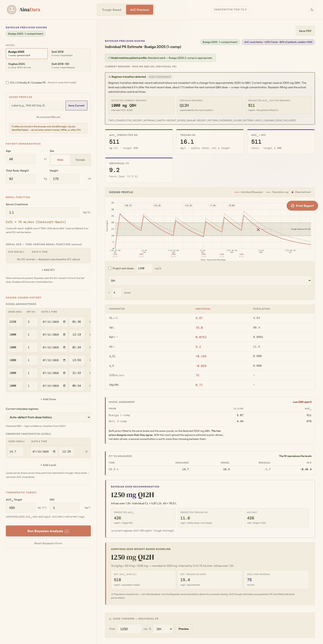The height and width of the screenshot is (644, 323).
Task: Click Save Current profile button
Action: coord(76,106)
